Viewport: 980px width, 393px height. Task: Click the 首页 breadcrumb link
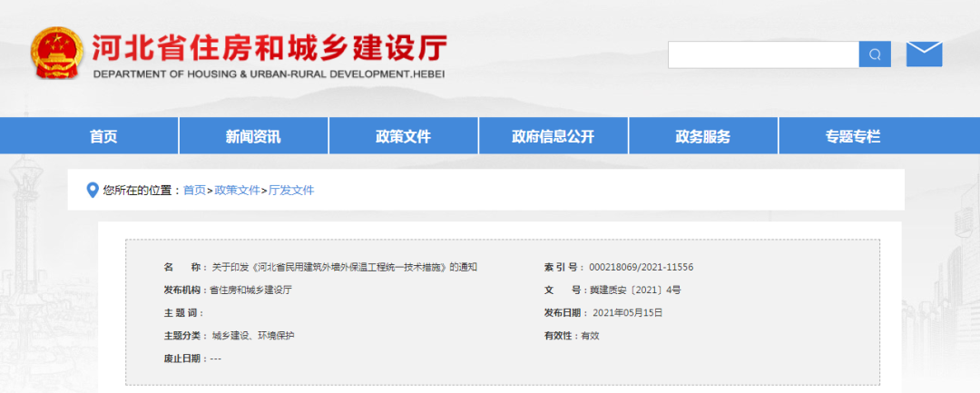click(194, 191)
